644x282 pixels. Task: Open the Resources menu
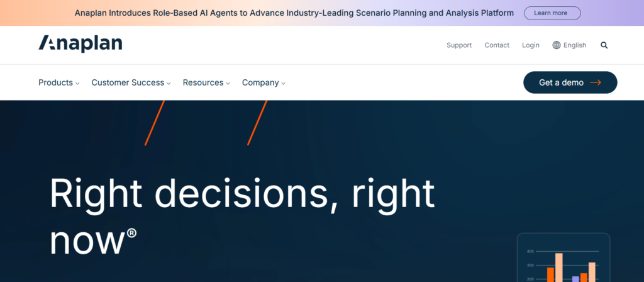point(203,82)
